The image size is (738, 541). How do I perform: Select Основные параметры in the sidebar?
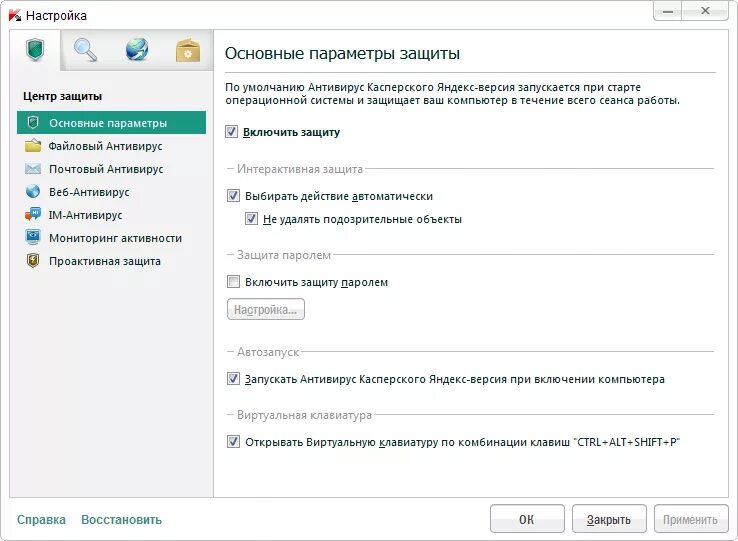(112, 123)
